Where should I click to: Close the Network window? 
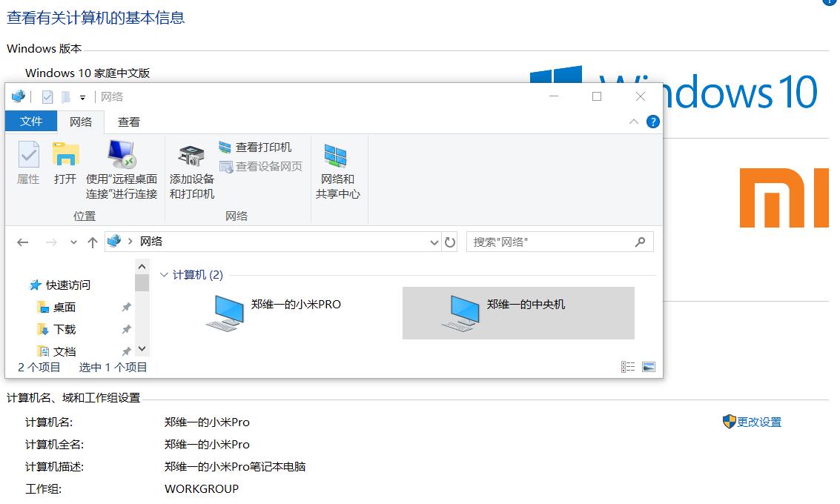(x=640, y=96)
